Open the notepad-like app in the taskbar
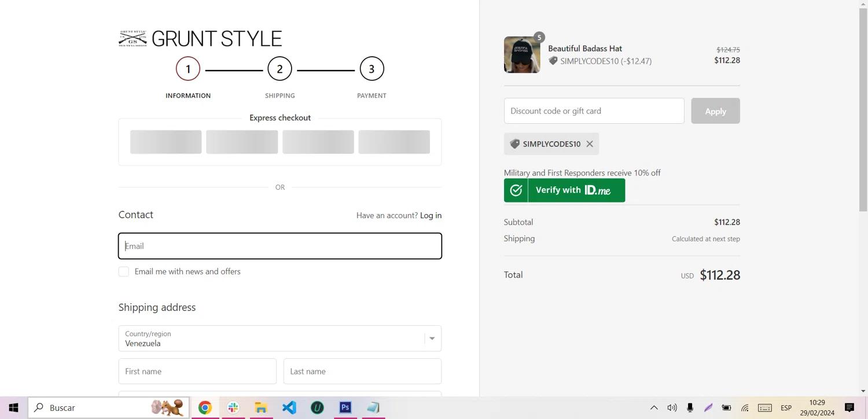The height and width of the screenshot is (419, 868). [373, 407]
